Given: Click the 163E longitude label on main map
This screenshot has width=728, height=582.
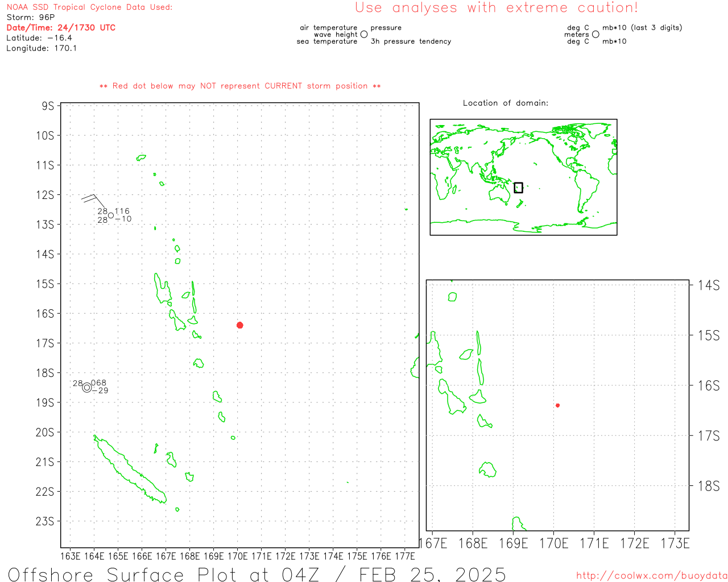Looking at the screenshot, I should click(71, 556).
